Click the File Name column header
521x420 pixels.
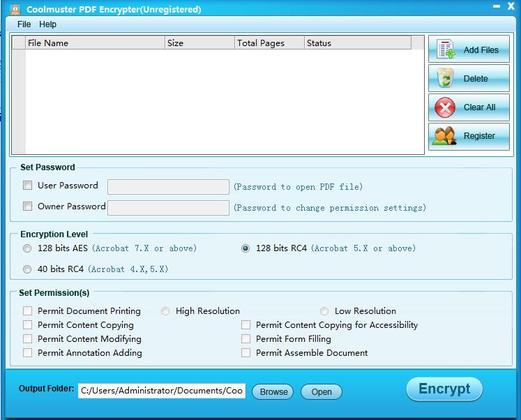click(95, 43)
